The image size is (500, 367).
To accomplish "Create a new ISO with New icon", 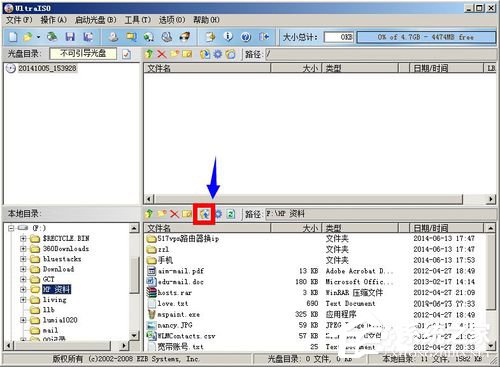I will tap(13, 37).
